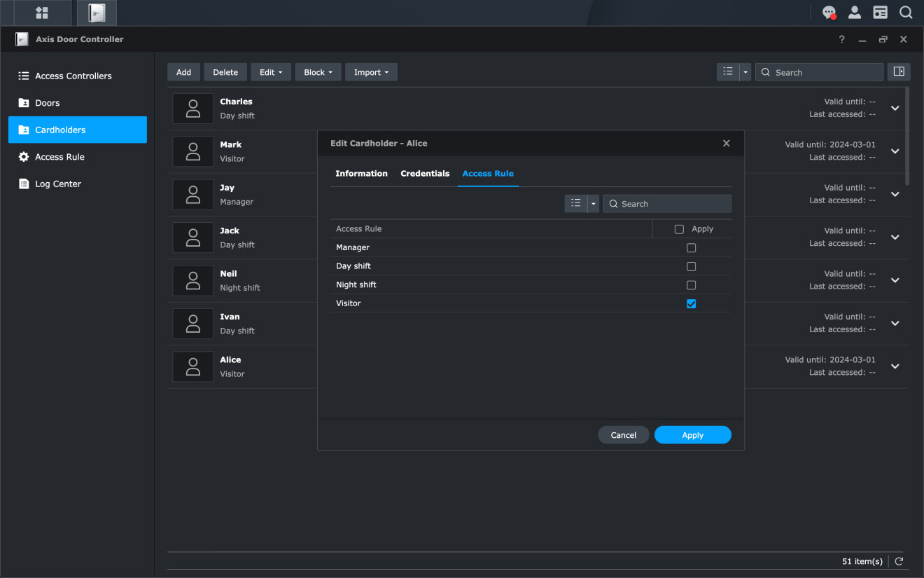Select the Jay cardholder avatar thumbnail
Screen dimensions: 924x578
pos(193,195)
